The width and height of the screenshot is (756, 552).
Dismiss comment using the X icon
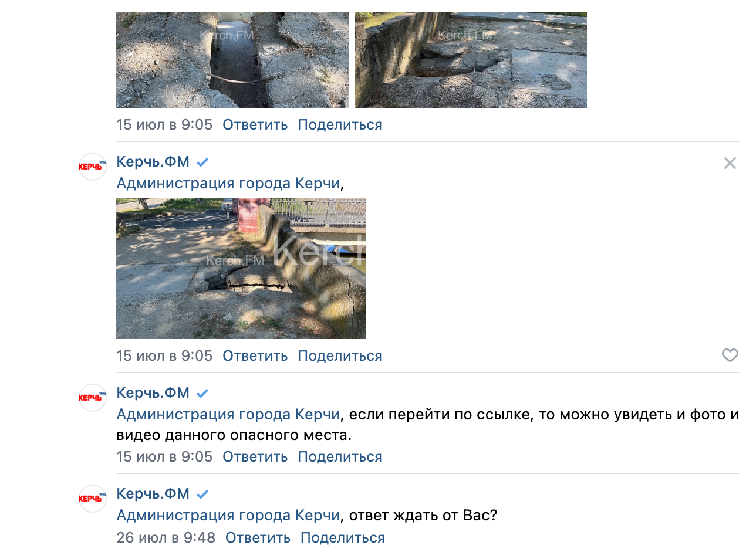pyautogui.click(x=730, y=163)
